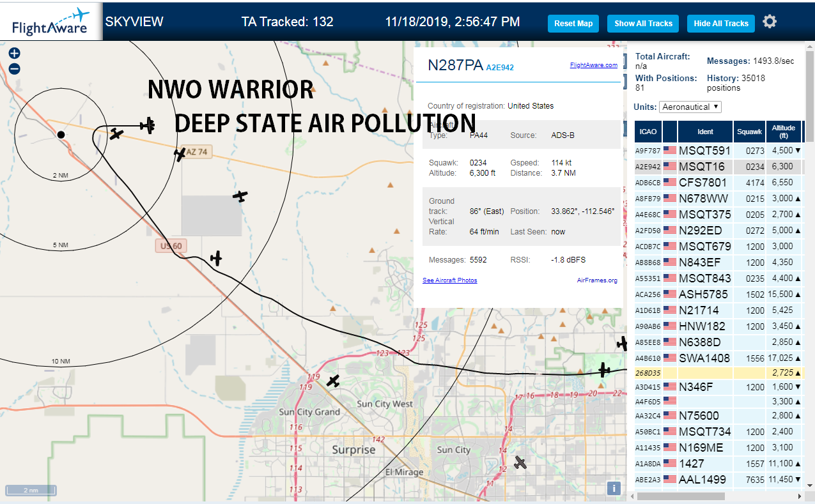The image size is (815, 504).
Task: Open settings with the gear icon
Action: 770,22
